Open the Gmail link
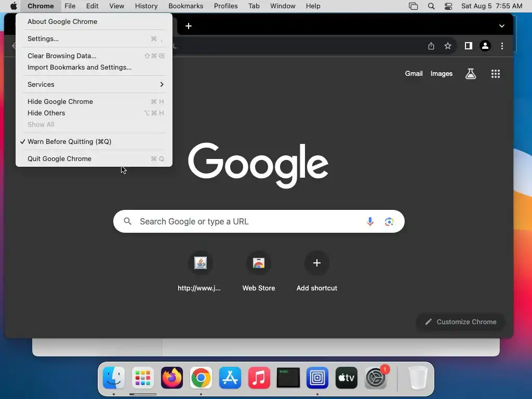Screen dimensions: 532x399 pos(414,74)
